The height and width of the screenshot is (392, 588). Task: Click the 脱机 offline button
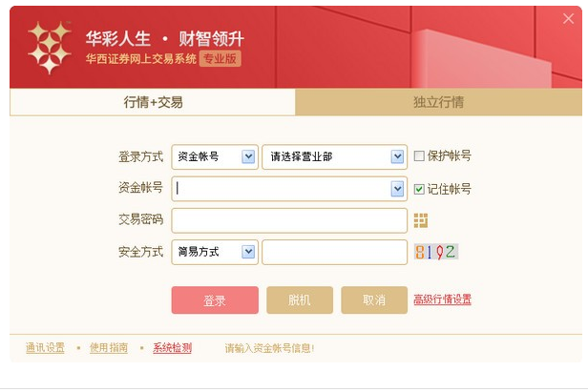300,300
